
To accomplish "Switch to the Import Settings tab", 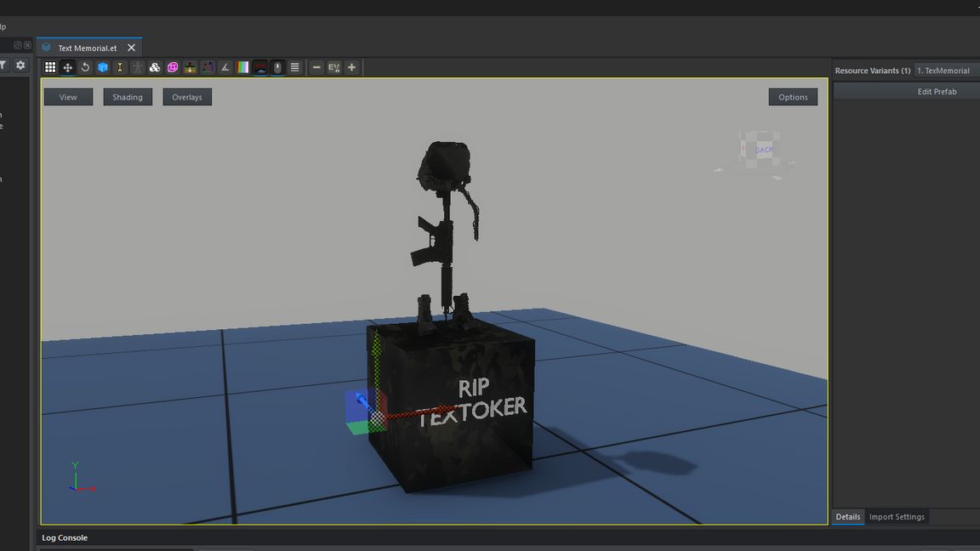I will [x=897, y=517].
